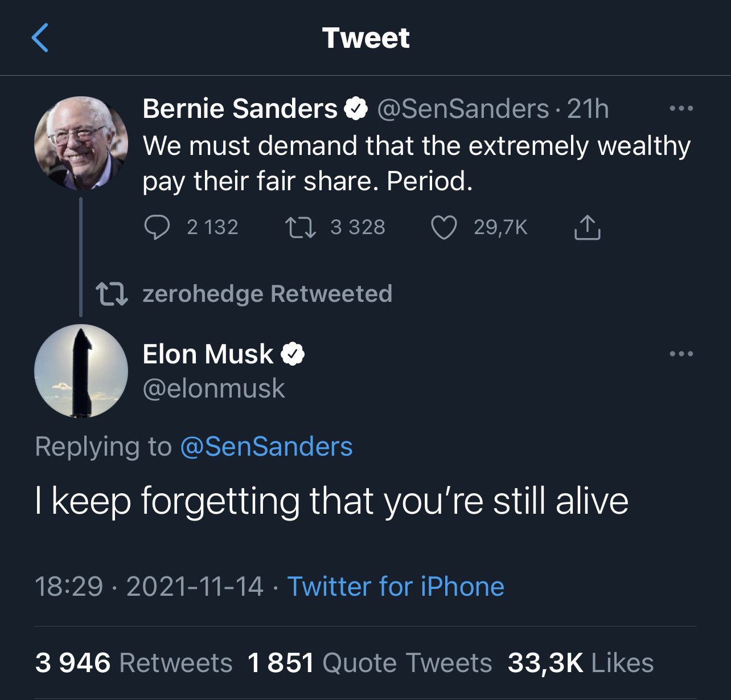Open @SenSanders mention link in reply
The image size is (731, 700).
tap(266, 446)
